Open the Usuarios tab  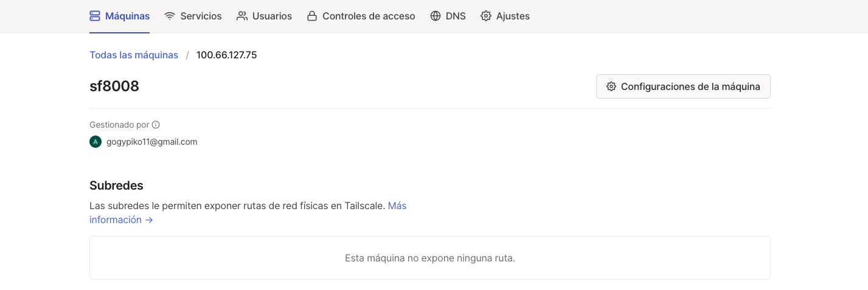[x=272, y=16]
